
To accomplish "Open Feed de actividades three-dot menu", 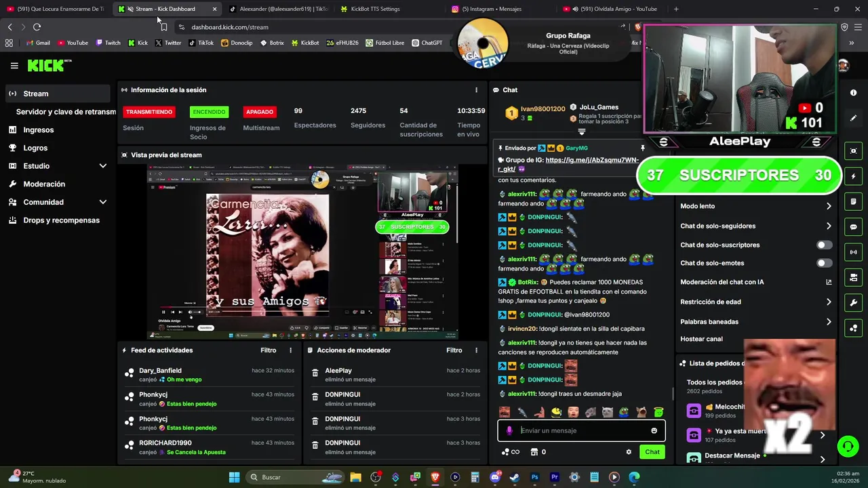I will (x=290, y=350).
